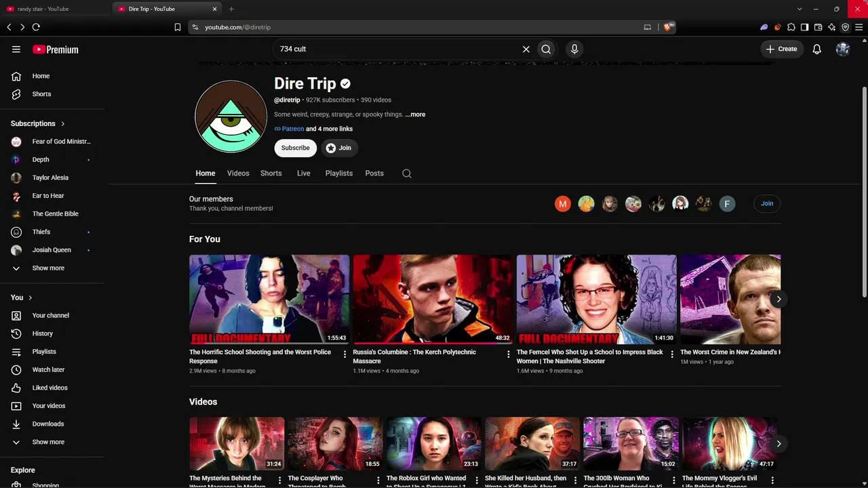This screenshot has width=868, height=488.
Task: Show next videos in For You row
Action: tap(778, 299)
